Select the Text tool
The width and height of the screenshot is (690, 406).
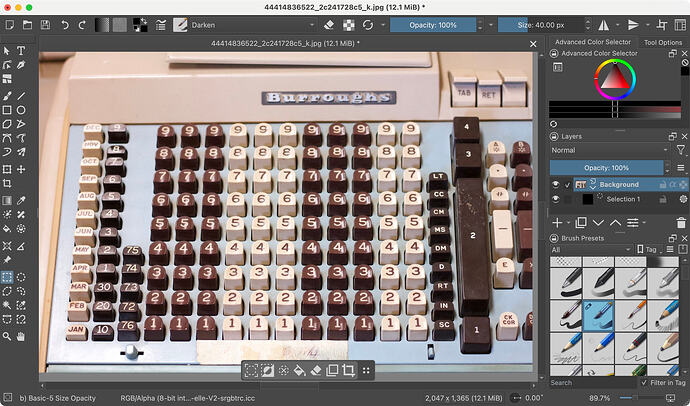[21, 51]
